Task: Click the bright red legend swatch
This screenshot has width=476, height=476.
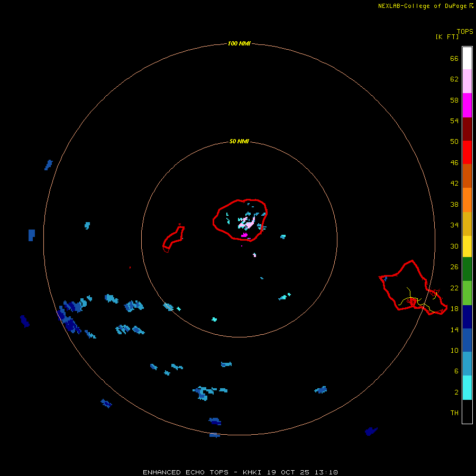Action: click(x=467, y=153)
